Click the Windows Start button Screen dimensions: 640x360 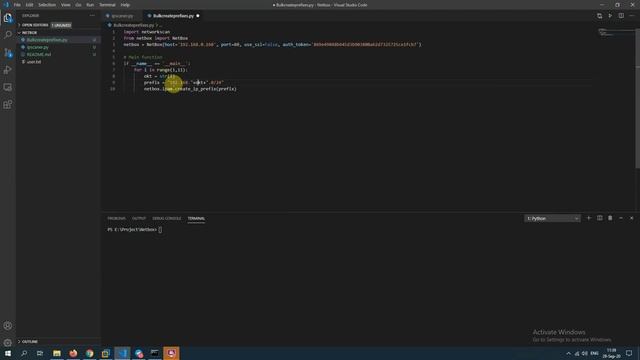[8, 353]
